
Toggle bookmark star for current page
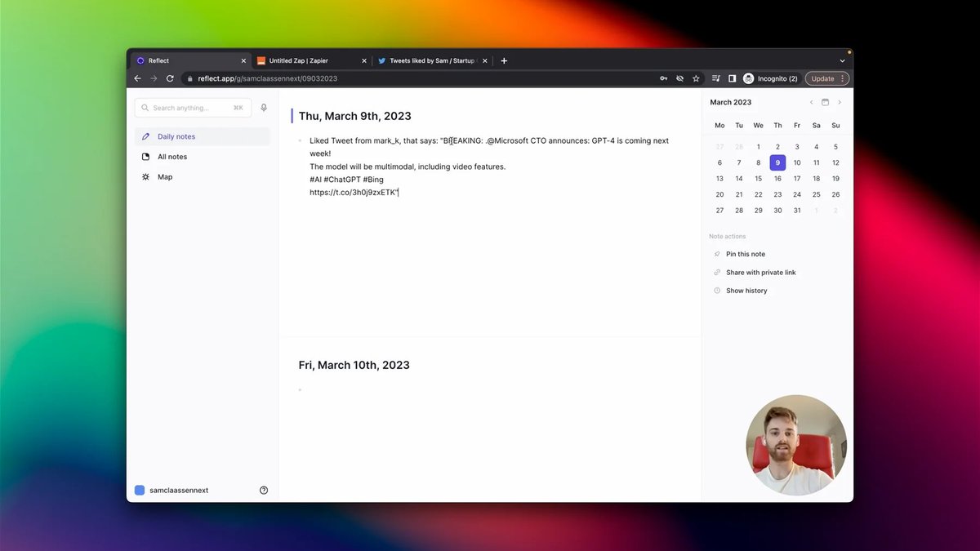pyautogui.click(x=696, y=78)
